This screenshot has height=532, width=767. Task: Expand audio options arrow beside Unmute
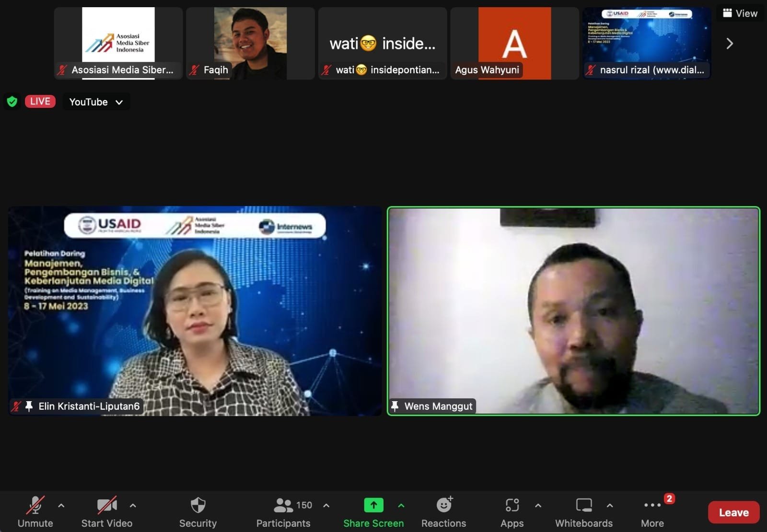[61, 505]
